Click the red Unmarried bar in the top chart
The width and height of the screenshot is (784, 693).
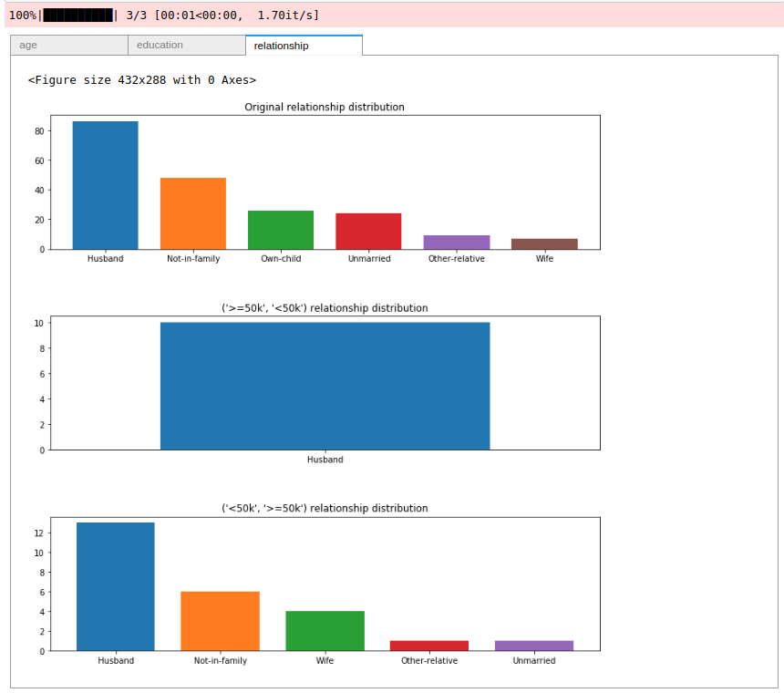(x=368, y=231)
